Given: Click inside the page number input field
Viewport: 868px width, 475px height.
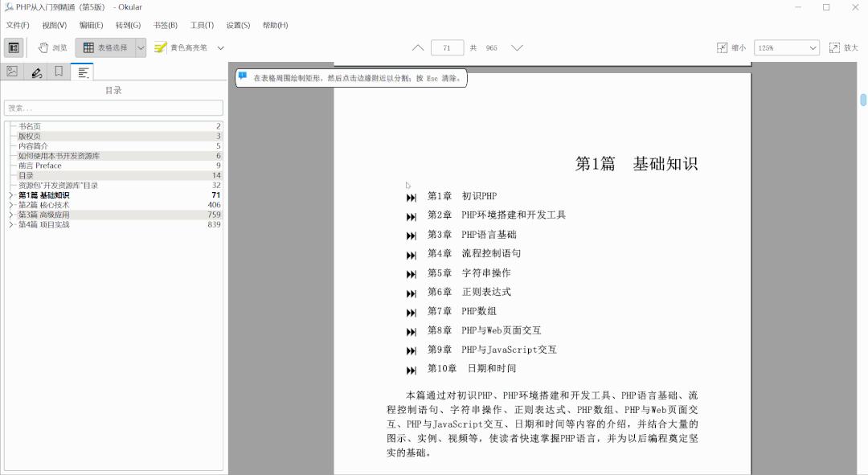Looking at the screenshot, I should tap(447, 47).
